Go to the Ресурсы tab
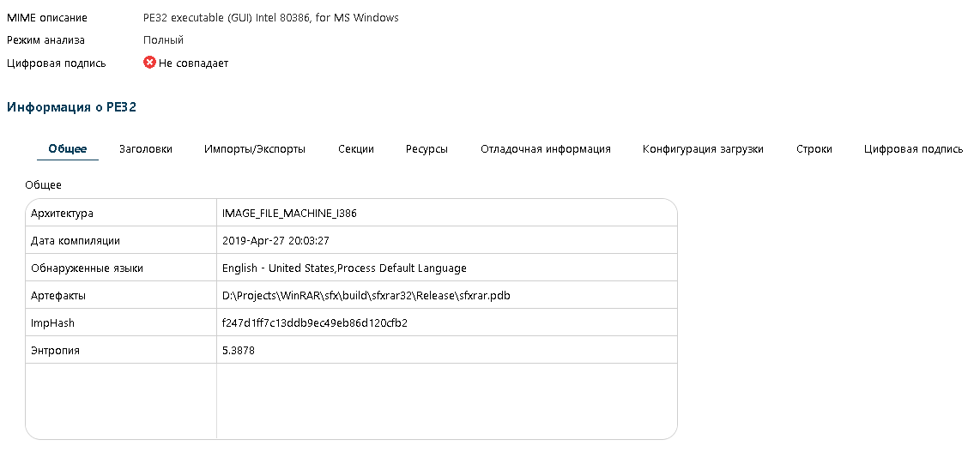The height and width of the screenshot is (452, 980). tap(426, 149)
